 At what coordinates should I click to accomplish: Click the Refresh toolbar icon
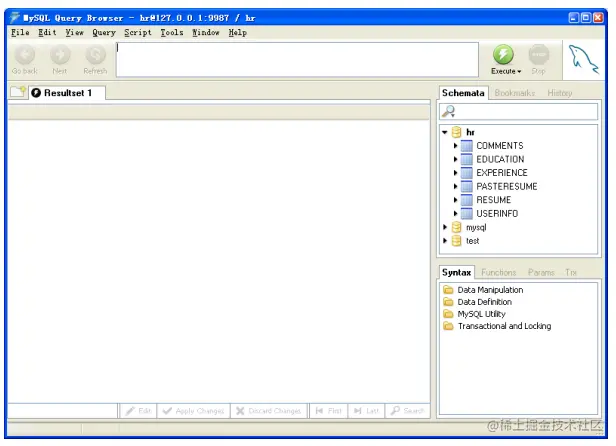coord(95,55)
